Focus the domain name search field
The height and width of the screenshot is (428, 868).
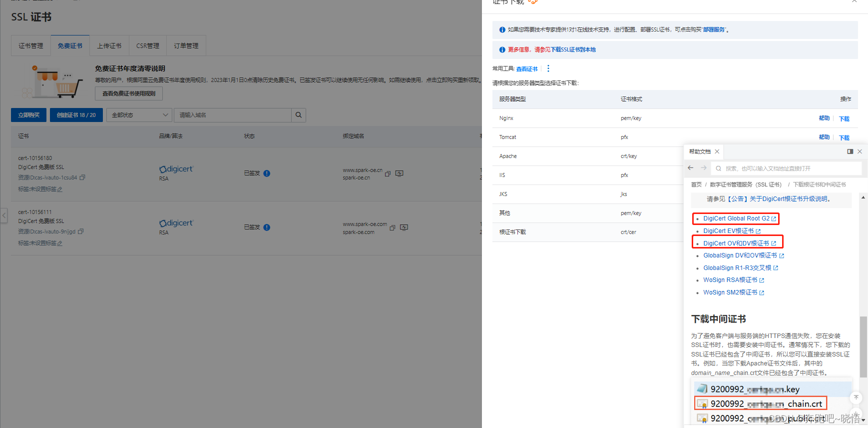(233, 115)
